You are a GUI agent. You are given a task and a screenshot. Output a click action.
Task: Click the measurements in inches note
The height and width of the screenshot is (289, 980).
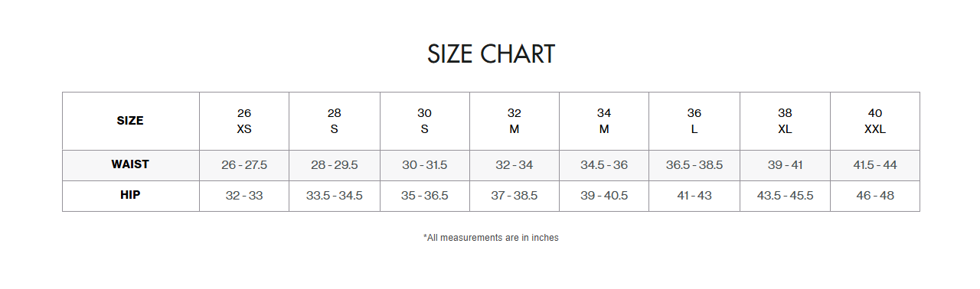click(491, 238)
